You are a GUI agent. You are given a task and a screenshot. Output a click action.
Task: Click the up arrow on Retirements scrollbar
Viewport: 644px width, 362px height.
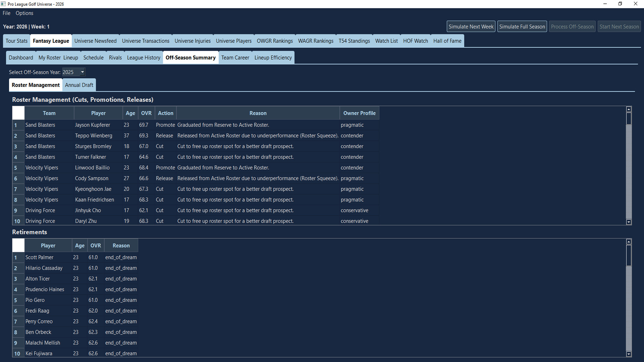point(629,241)
